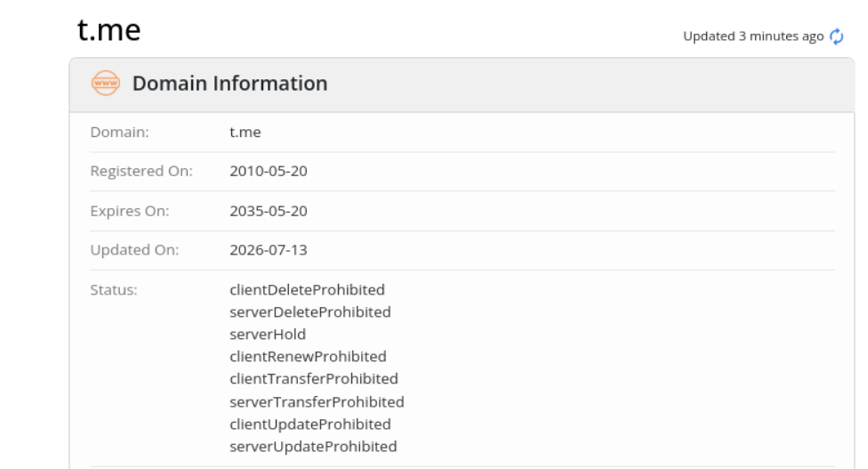Click clientUpdateProhibited status
Image resolution: width=868 pixels, height=469 pixels.
coord(310,425)
